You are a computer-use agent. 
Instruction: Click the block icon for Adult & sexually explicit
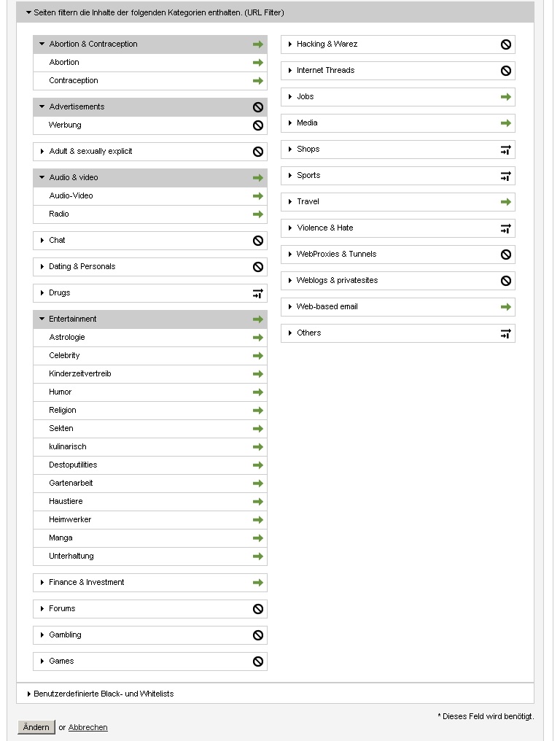click(x=258, y=152)
